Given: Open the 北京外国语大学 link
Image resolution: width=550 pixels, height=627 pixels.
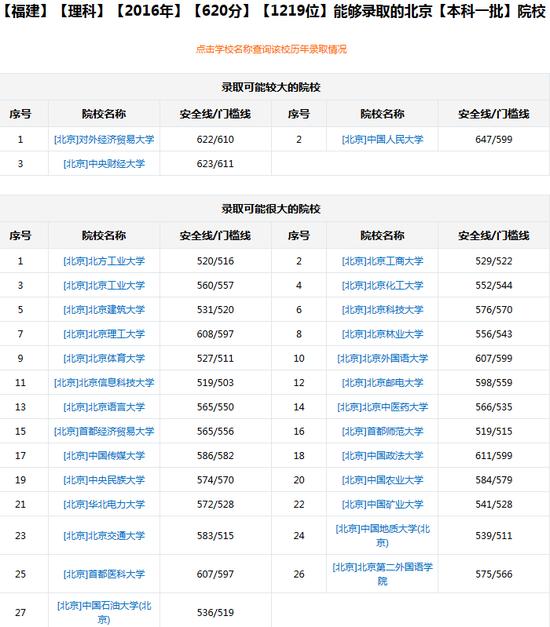Looking at the screenshot, I should 382,358.
